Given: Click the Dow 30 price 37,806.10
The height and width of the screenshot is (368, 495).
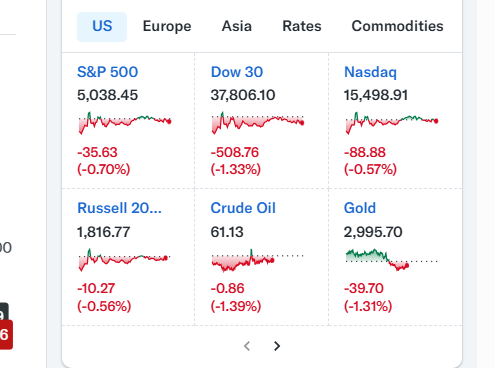Looking at the screenshot, I should [x=243, y=95].
